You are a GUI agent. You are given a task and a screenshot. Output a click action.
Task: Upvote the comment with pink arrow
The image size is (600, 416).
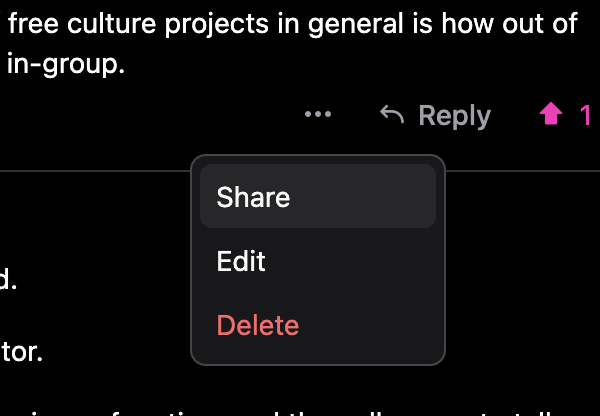551,115
